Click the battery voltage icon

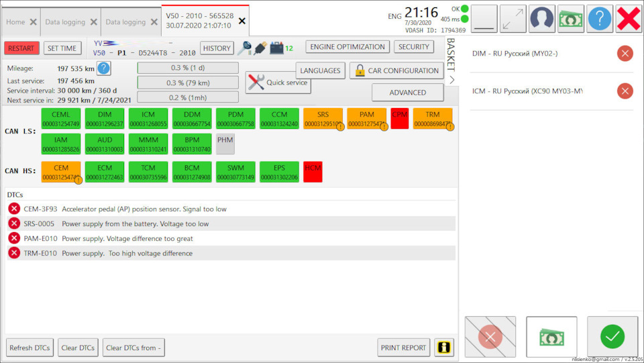point(276,48)
